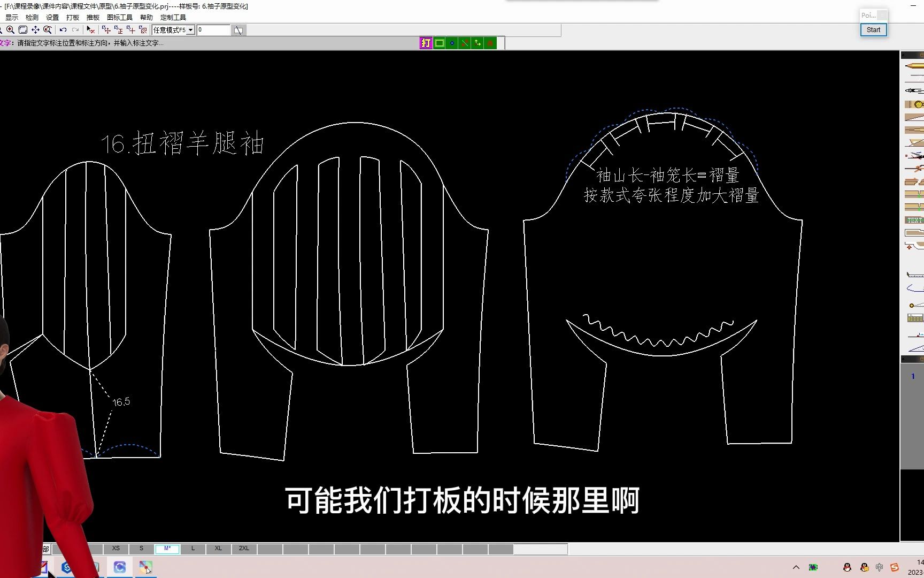The image size is (924, 578).
Task: Select the red pliers tool
Action: pyautogui.click(x=914, y=169)
